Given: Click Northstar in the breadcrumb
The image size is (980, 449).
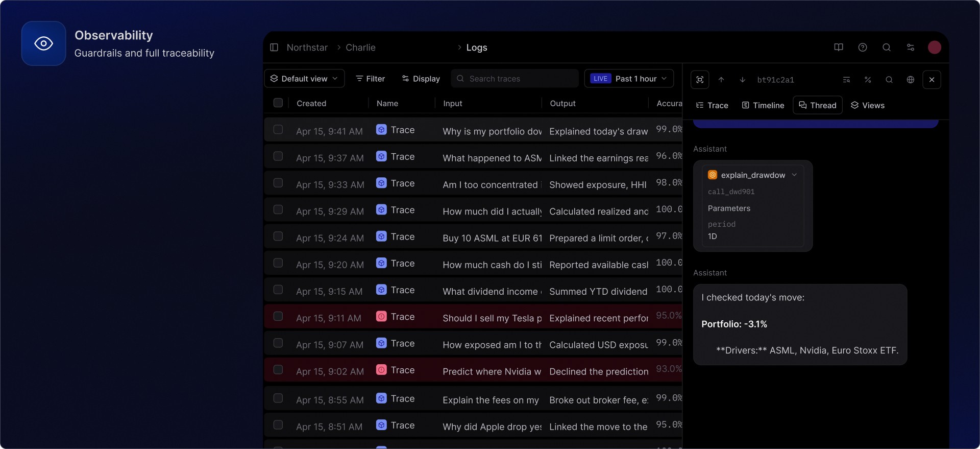Looking at the screenshot, I should click(x=307, y=48).
